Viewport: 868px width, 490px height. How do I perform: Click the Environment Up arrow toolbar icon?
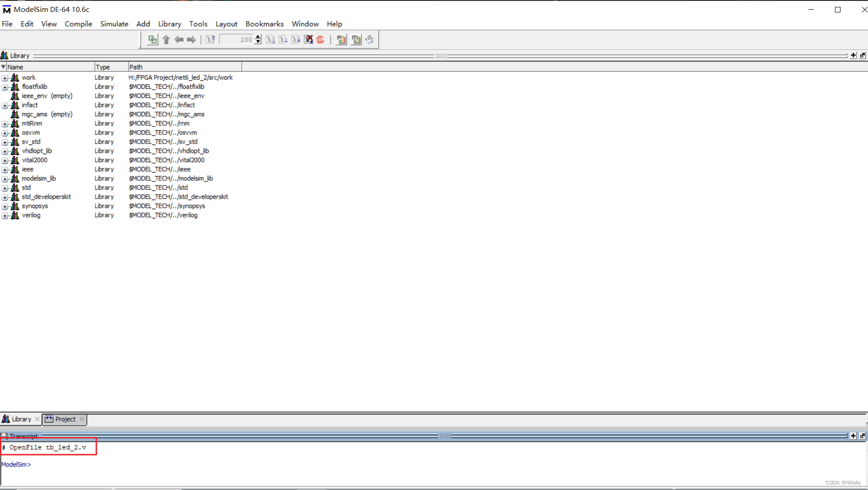click(x=166, y=40)
